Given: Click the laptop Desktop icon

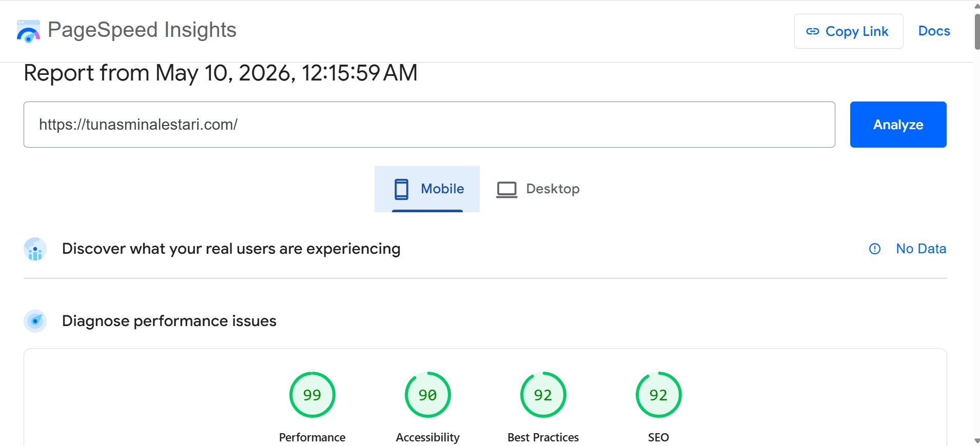Looking at the screenshot, I should click(x=506, y=190).
